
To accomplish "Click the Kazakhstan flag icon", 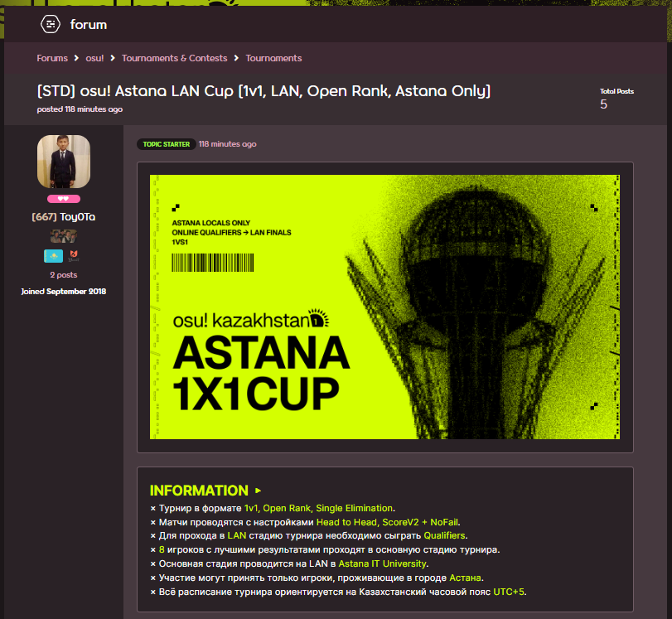I will coord(54,256).
